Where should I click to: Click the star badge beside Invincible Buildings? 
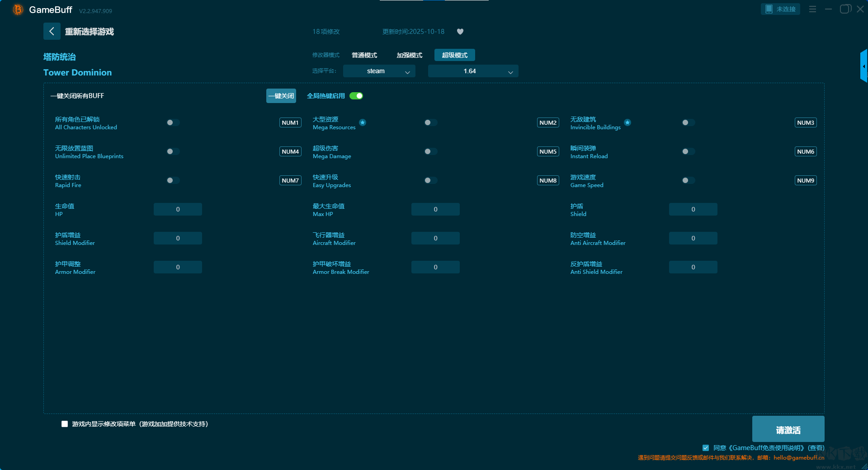click(627, 122)
